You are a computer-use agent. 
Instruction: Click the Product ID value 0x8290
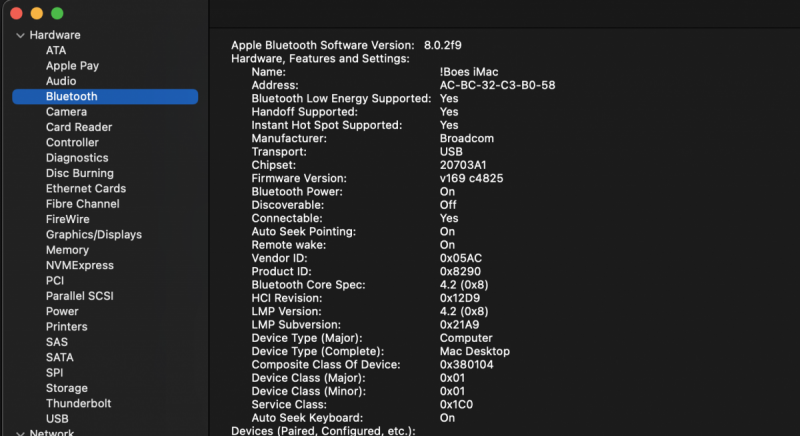click(x=460, y=271)
